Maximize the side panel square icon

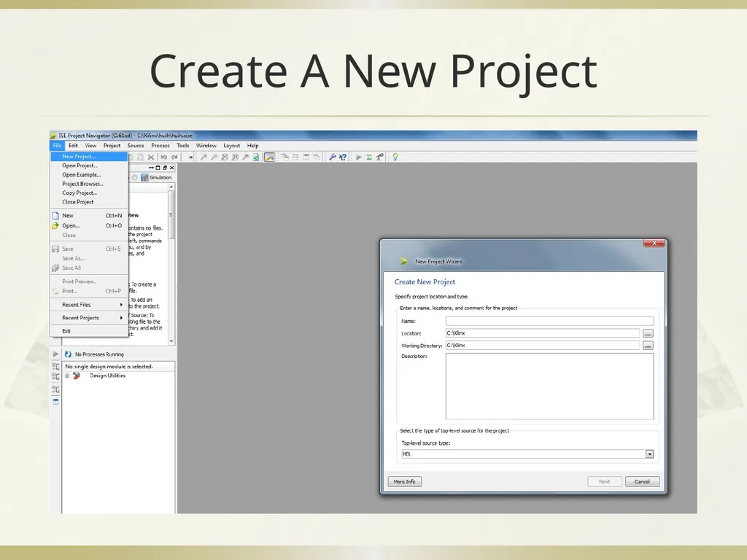158,168
